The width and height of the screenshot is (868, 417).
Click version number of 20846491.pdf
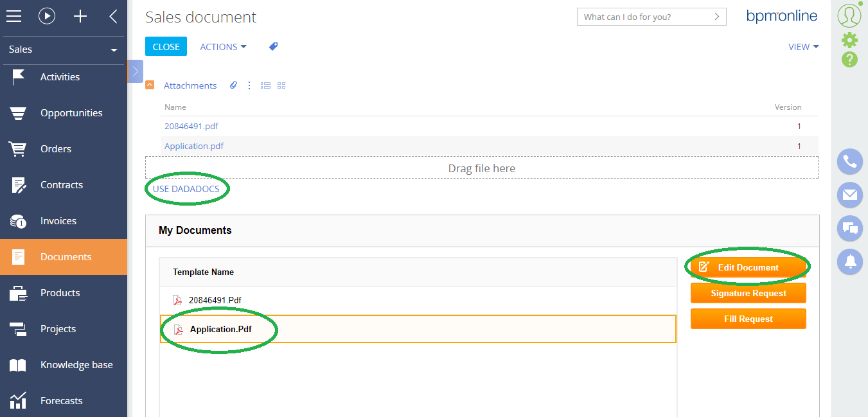[799, 126]
